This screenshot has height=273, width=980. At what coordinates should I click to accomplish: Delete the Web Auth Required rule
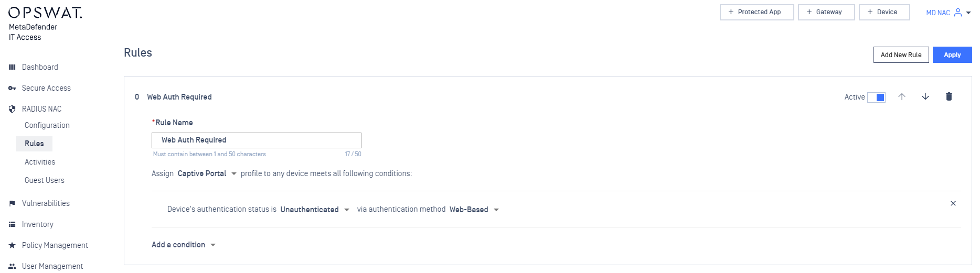(949, 96)
